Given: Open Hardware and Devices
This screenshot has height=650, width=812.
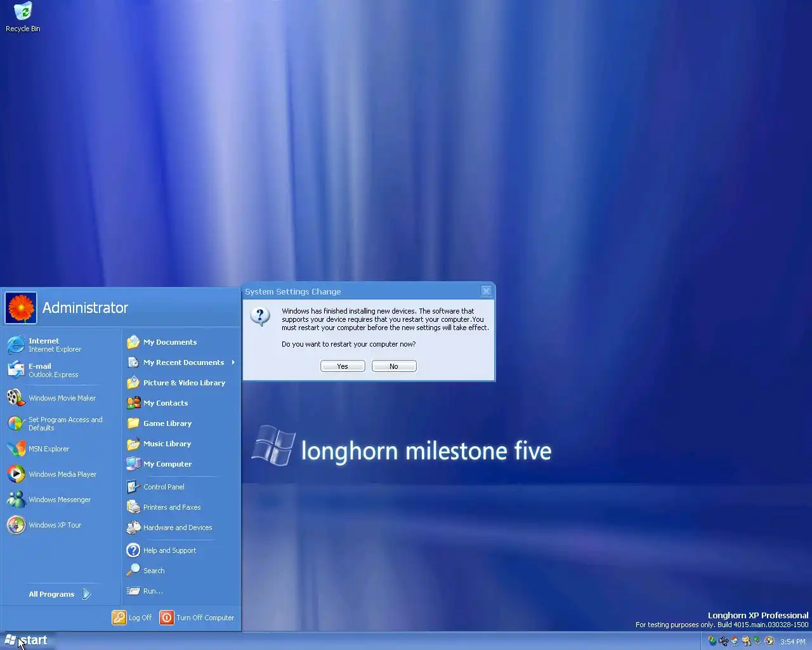Looking at the screenshot, I should point(181,527).
